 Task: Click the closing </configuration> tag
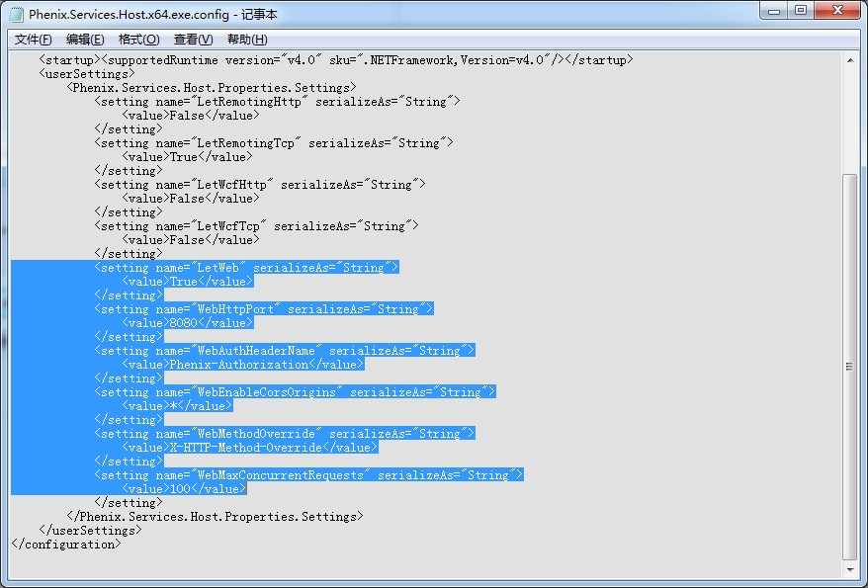(66, 544)
